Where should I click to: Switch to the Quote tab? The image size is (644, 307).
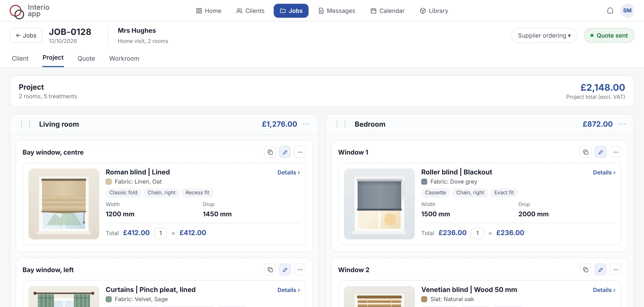point(86,59)
